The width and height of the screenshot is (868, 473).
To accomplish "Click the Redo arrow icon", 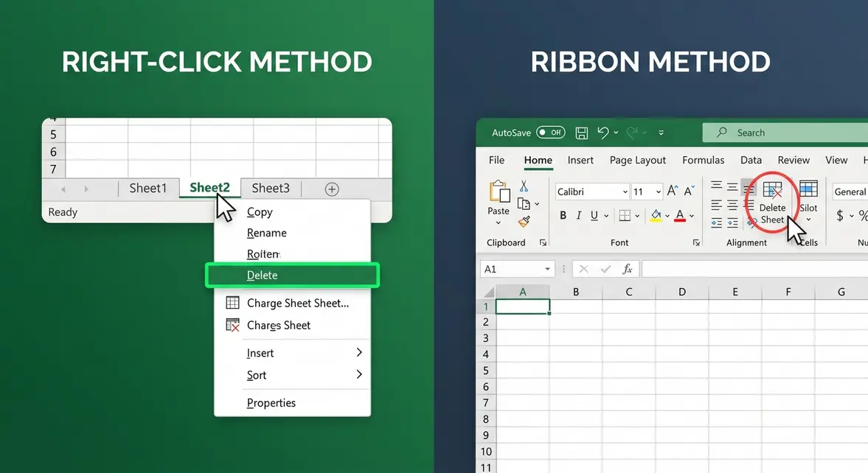I will point(632,132).
